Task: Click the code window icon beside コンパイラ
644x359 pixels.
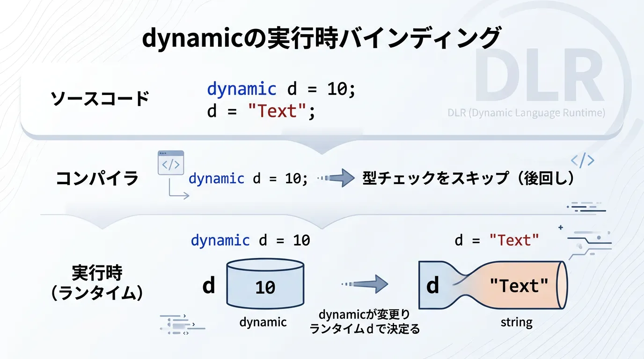Action: coord(171,163)
